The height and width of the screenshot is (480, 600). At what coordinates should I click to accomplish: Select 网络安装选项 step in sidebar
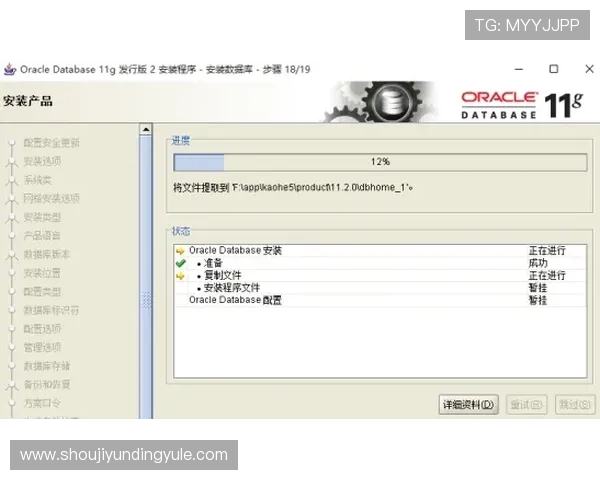coord(51,198)
